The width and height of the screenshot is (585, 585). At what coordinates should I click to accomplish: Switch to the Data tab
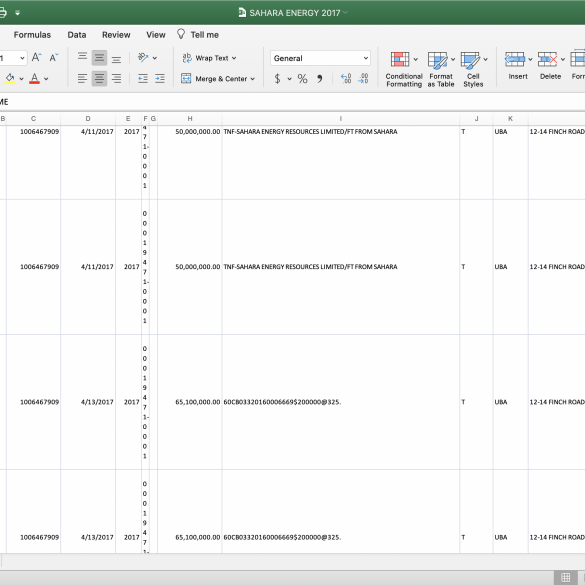[x=76, y=35]
